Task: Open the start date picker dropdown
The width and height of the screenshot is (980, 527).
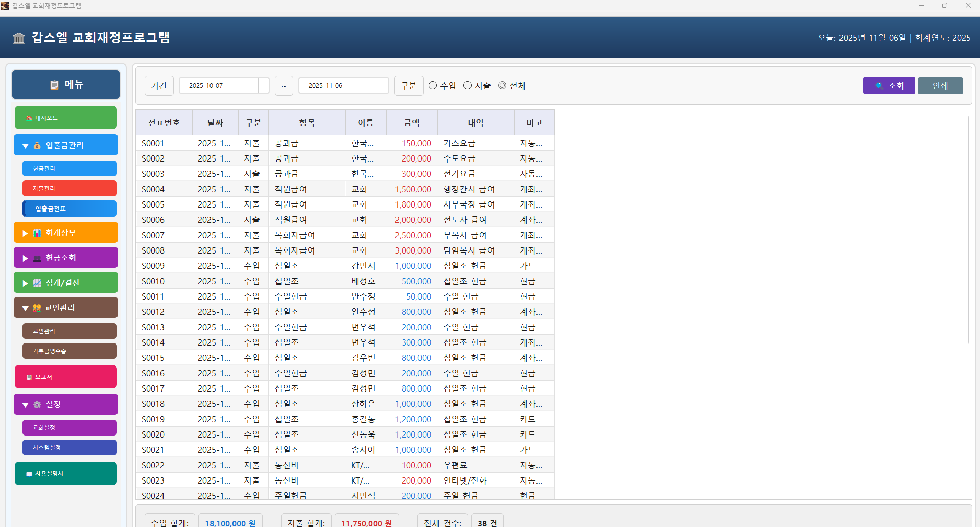Action: pyautogui.click(x=263, y=85)
